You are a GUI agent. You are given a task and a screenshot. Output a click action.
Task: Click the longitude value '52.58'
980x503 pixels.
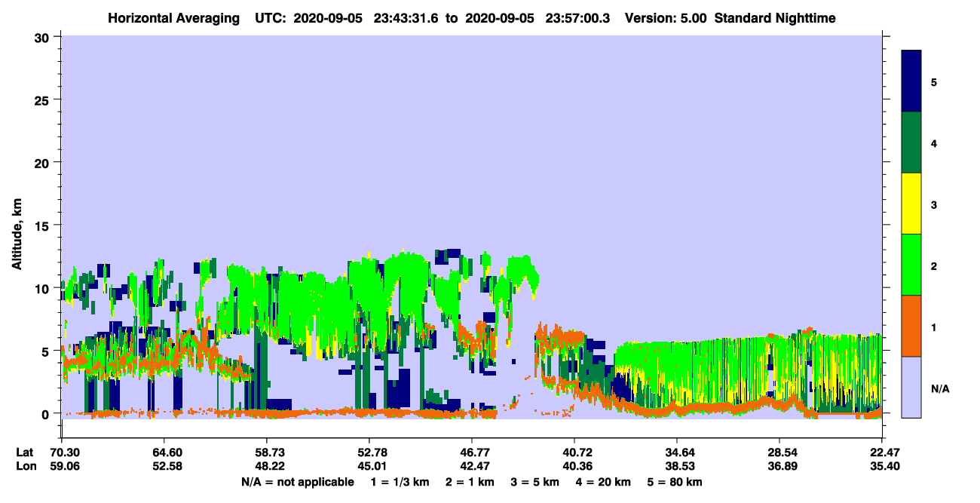(164, 466)
